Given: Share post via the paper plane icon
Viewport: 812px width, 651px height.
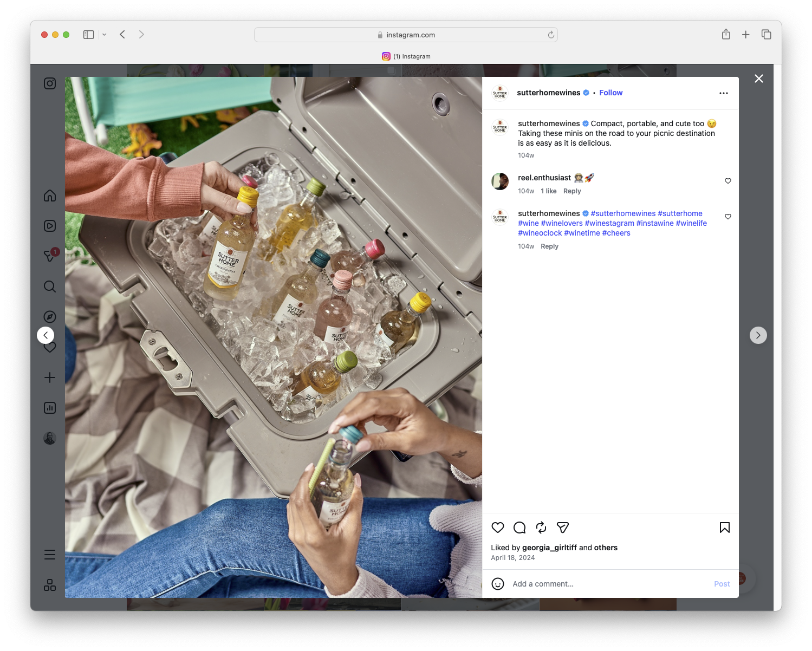Looking at the screenshot, I should (x=562, y=528).
